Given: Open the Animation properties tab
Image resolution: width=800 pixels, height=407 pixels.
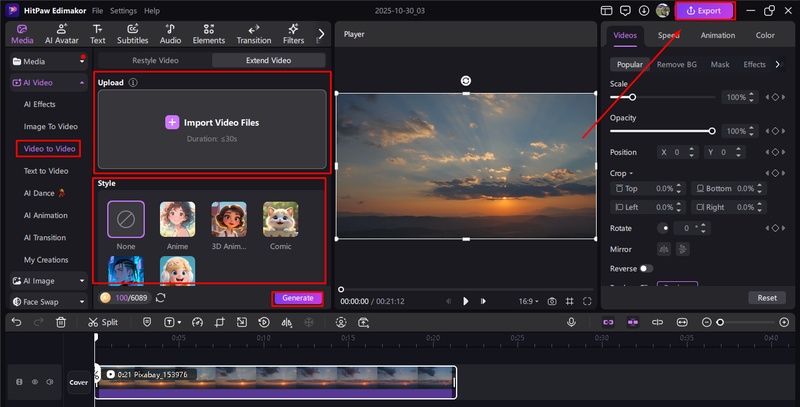Looking at the screenshot, I should click(718, 35).
